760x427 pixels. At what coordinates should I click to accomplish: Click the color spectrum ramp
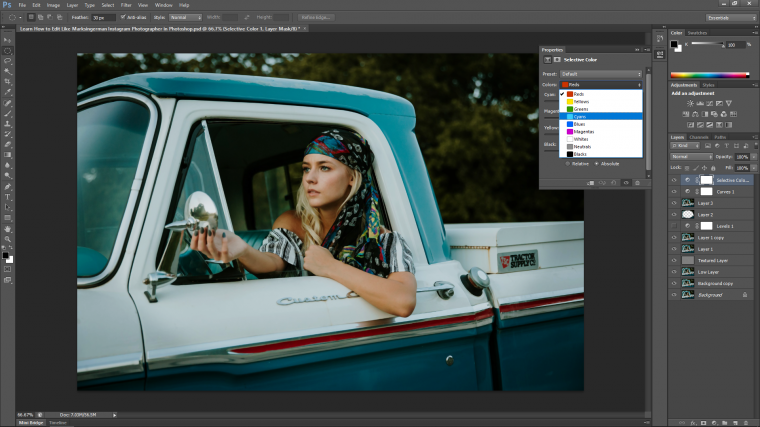pyautogui.click(x=710, y=75)
